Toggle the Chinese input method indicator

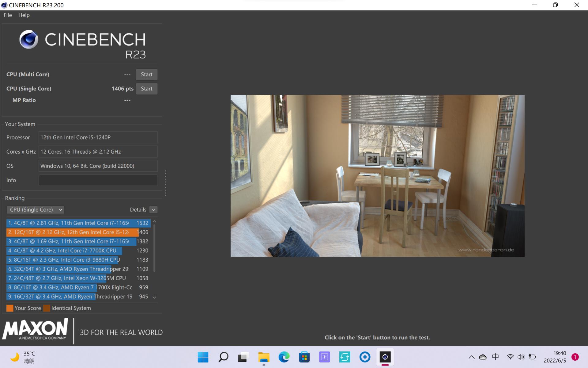tap(495, 357)
